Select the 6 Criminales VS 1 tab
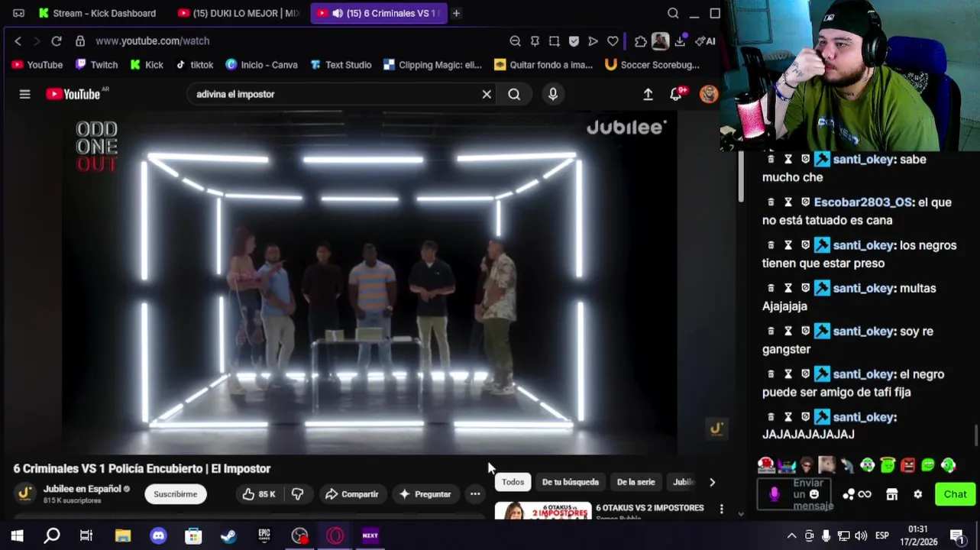 pyautogui.click(x=379, y=13)
